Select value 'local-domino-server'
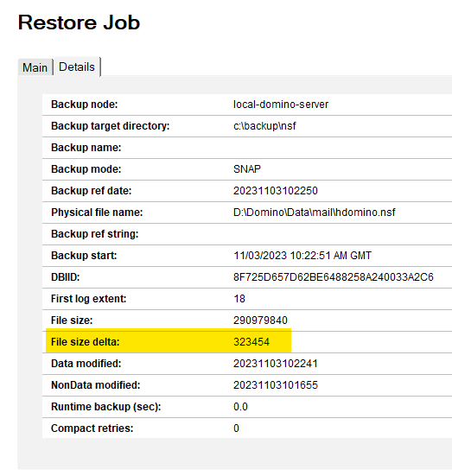The height and width of the screenshot is (476, 452). (x=281, y=105)
